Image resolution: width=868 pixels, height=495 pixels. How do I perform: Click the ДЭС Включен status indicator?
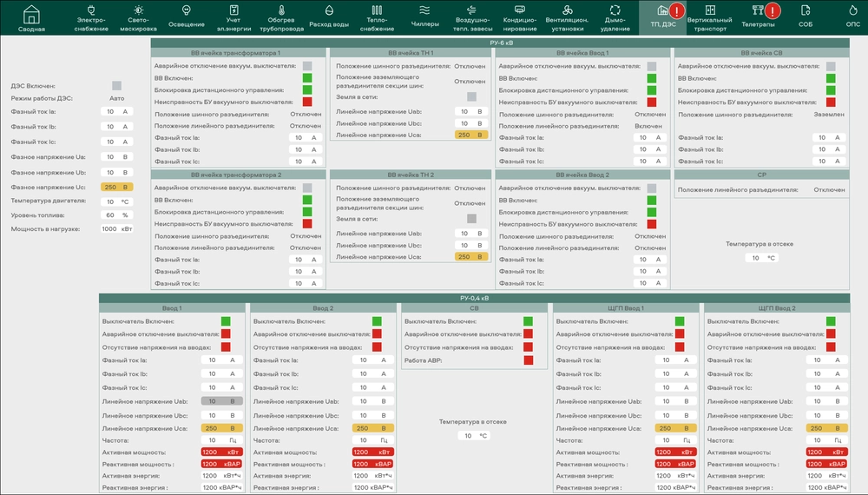[x=116, y=85]
